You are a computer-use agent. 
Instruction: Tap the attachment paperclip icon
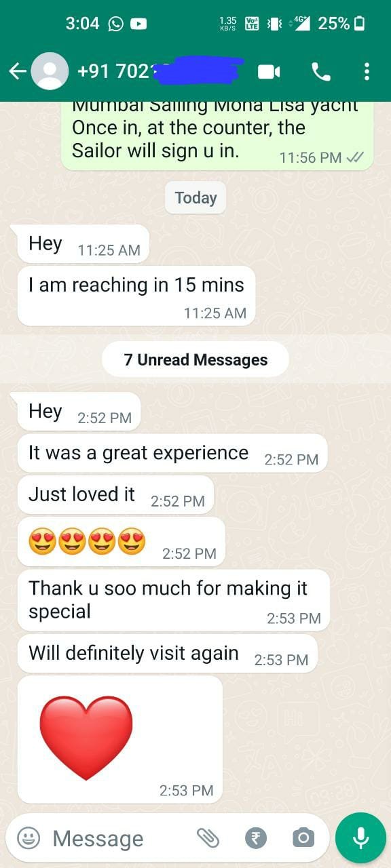208,838
